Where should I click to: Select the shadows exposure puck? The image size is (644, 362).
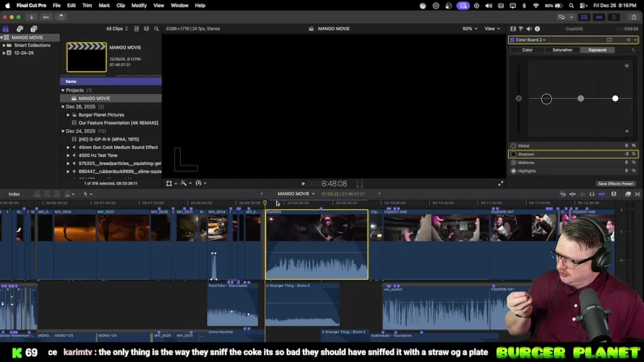546,99
